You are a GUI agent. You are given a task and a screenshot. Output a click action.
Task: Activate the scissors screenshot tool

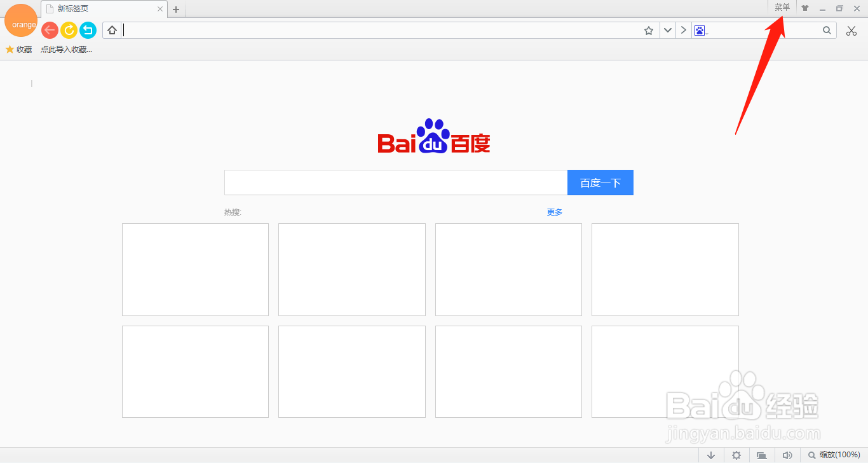pos(851,31)
